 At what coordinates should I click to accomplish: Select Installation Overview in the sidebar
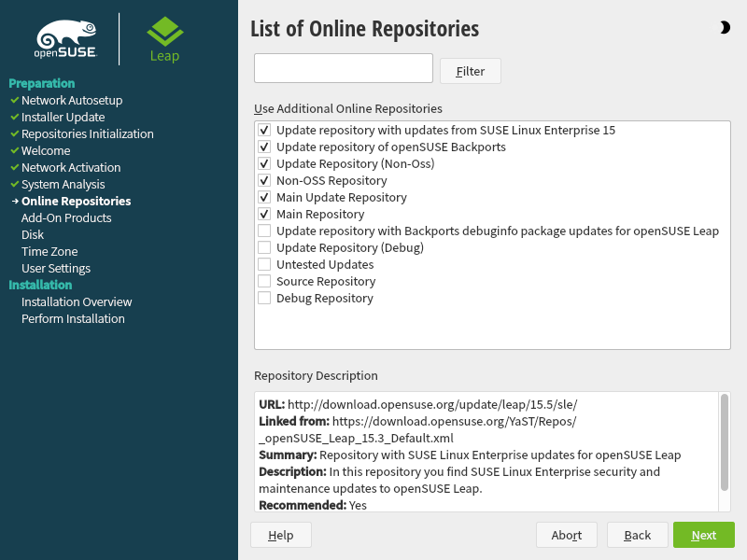[78, 301]
